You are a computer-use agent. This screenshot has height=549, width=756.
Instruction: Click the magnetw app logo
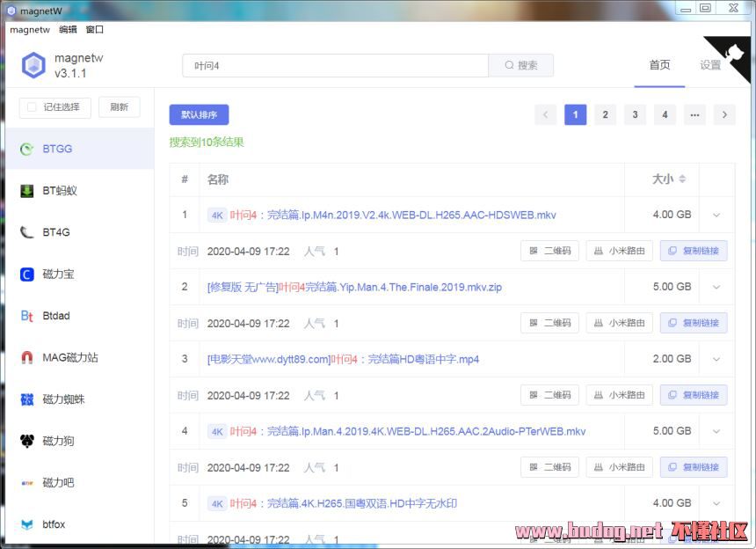pyautogui.click(x=33, y=65)
